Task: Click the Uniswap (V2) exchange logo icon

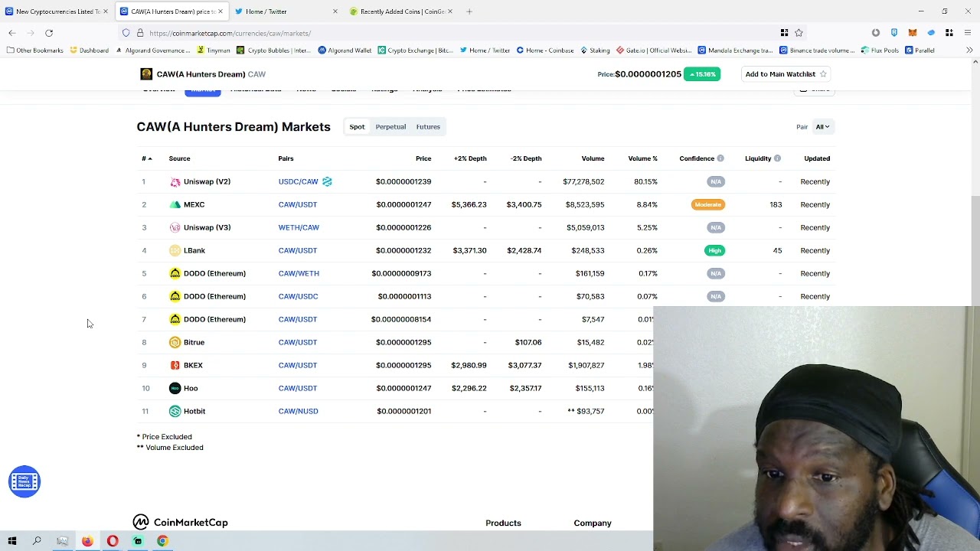Action: click(x=175, y=181)
